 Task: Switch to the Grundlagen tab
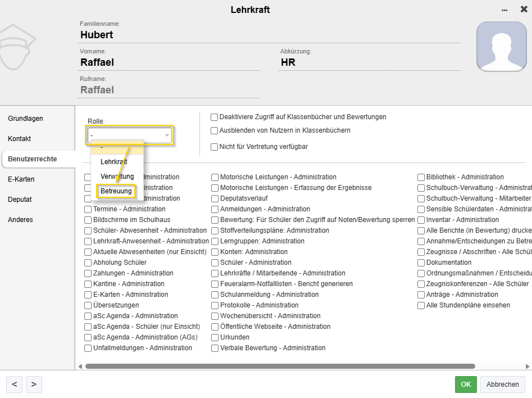[x=25, y=119]
